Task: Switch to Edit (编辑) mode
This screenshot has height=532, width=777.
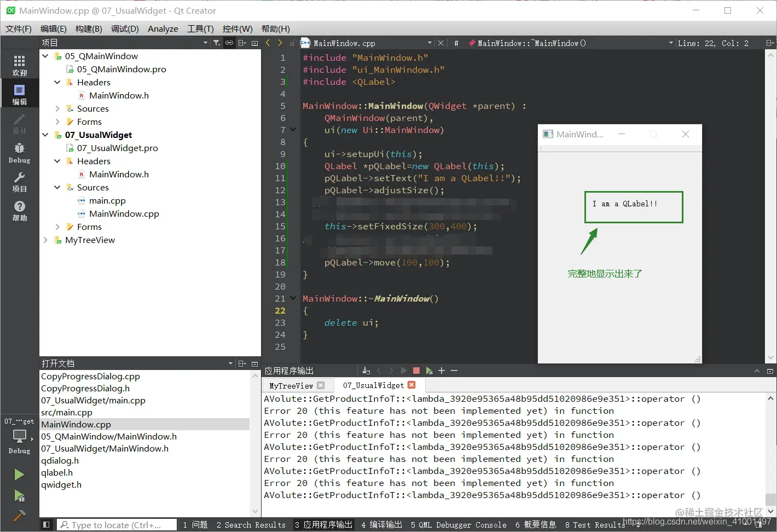Action: [x=19, y=94]
